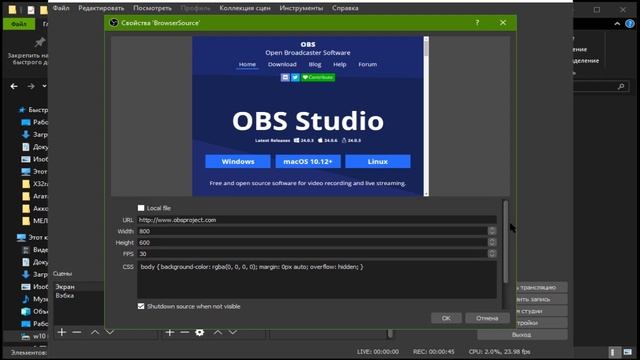640x360 pixels.
Task: Click into the CSS text area
Action: click(x=317, y=280)
